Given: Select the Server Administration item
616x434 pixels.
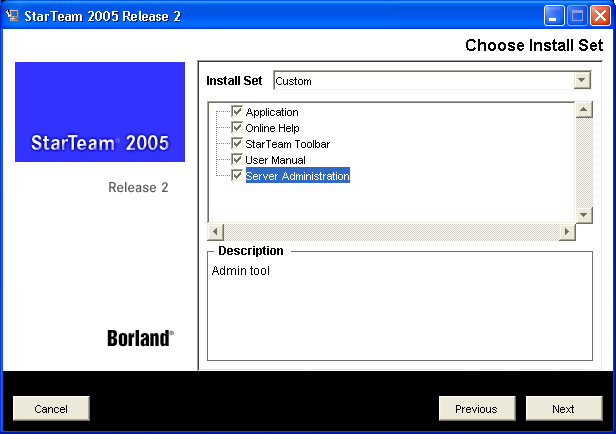Looking at the screenshot, I should click(297, 176).
